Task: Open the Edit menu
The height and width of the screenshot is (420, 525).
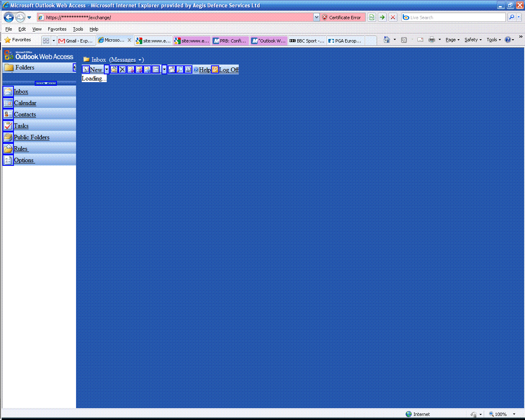Action: [22, 29]
